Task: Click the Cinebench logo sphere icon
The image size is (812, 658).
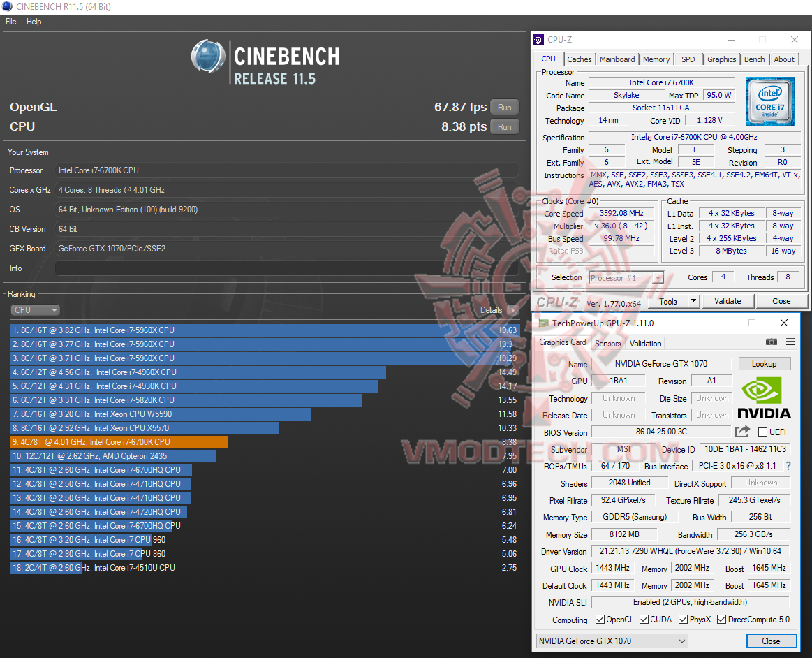Action: tap(208, 56)
